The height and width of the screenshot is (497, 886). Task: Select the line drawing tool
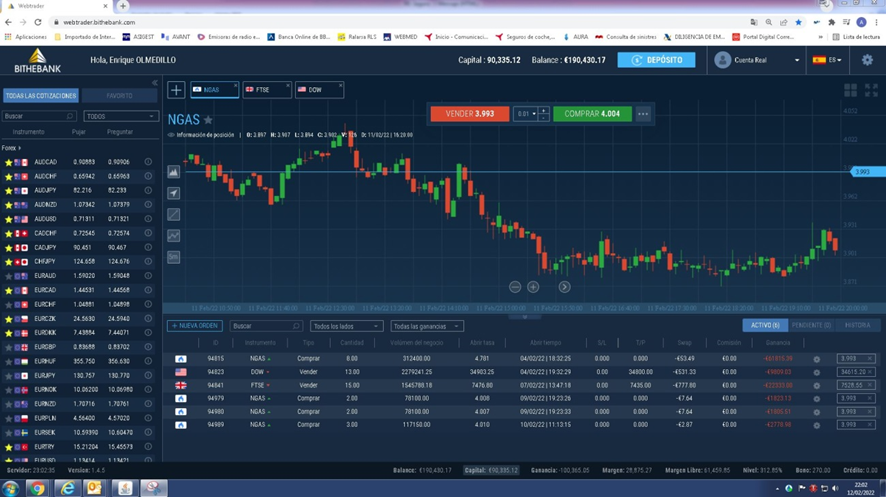tap(173, 215)
